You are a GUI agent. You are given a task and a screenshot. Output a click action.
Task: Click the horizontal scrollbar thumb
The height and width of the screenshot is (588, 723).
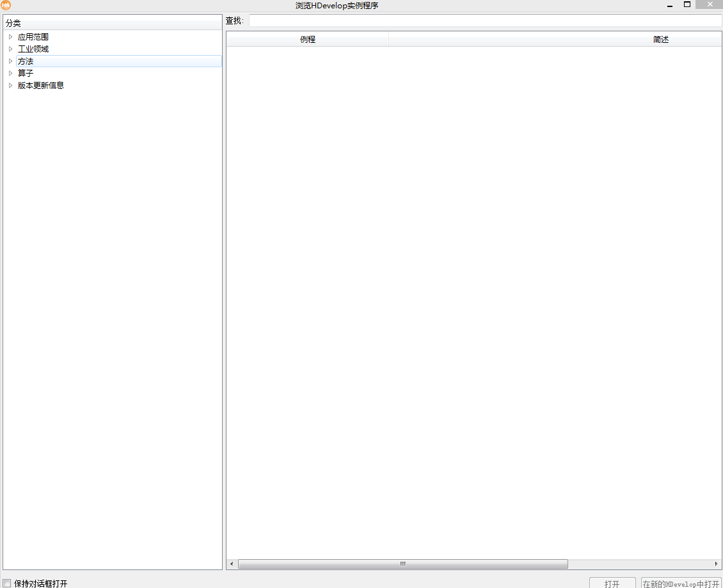pos(403,564)
